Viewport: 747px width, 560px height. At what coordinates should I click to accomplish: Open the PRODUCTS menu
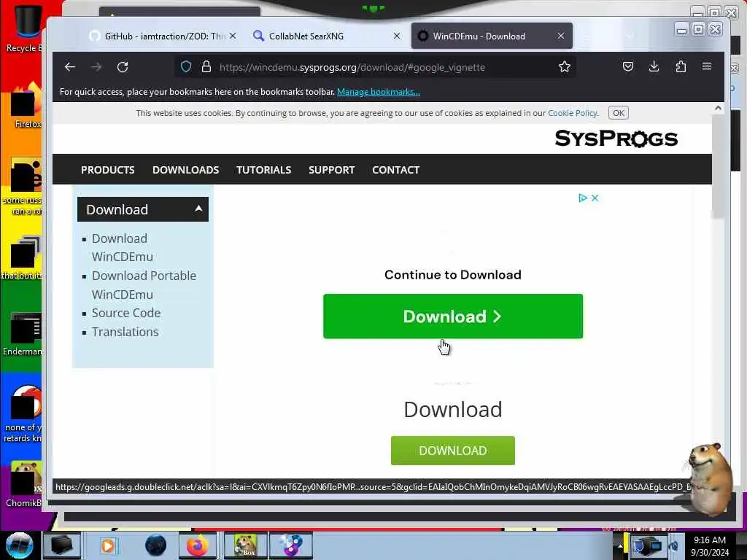[x=108, y=170]
